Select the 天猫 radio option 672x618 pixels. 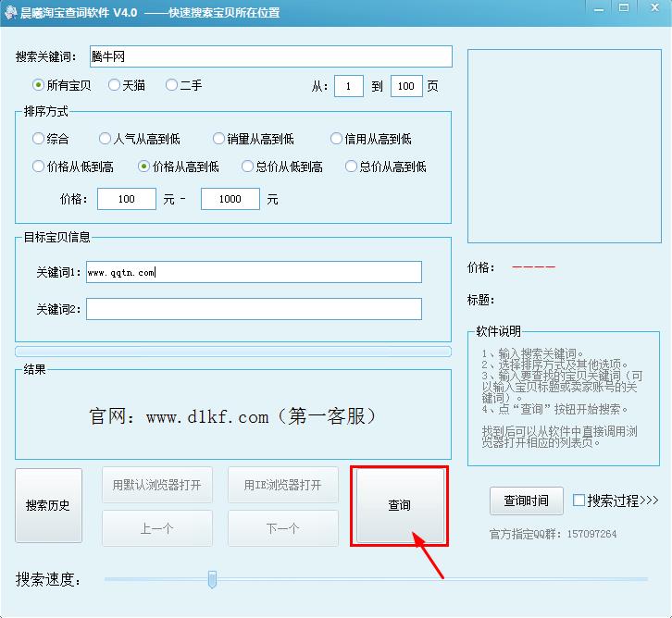coord(114,85)
